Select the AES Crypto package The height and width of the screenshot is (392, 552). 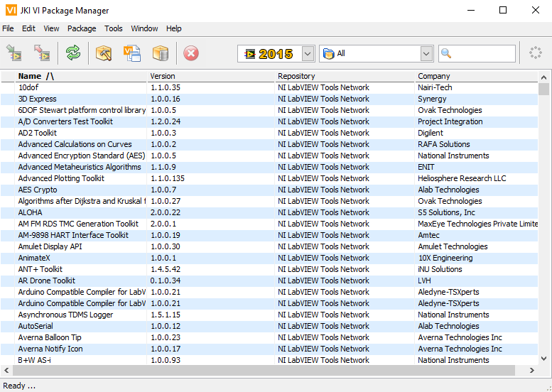pos(269,190)
